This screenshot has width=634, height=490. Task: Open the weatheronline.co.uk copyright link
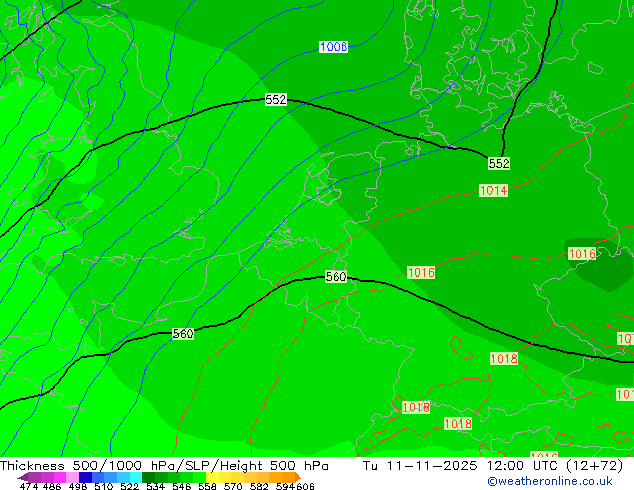point(550,481)
